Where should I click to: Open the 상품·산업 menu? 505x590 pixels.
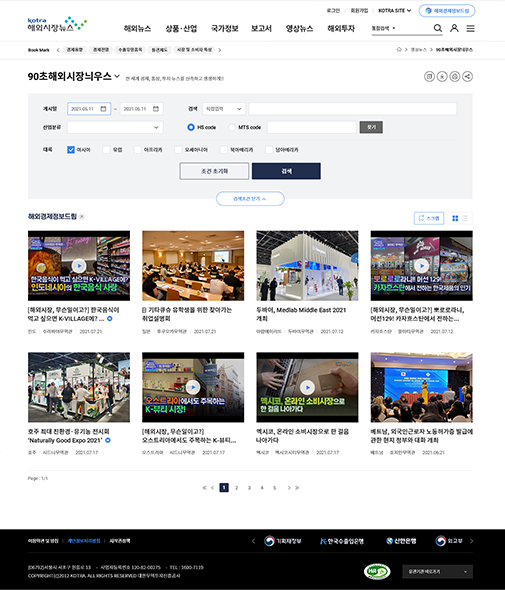click(181, 29)
